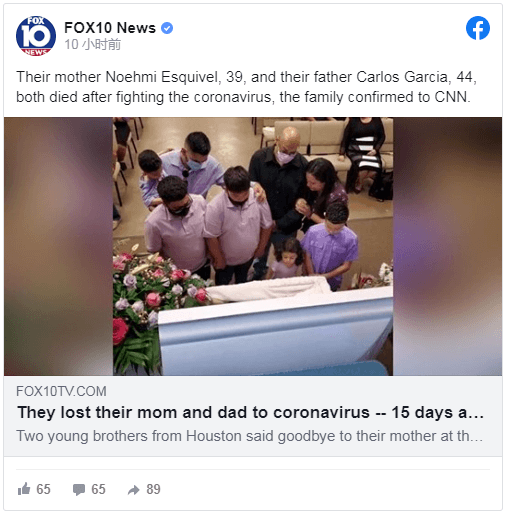The width and height of the screenshot is (507, 515).
Task: Click the blurred left side of the image
Action: tap(58, 246)
